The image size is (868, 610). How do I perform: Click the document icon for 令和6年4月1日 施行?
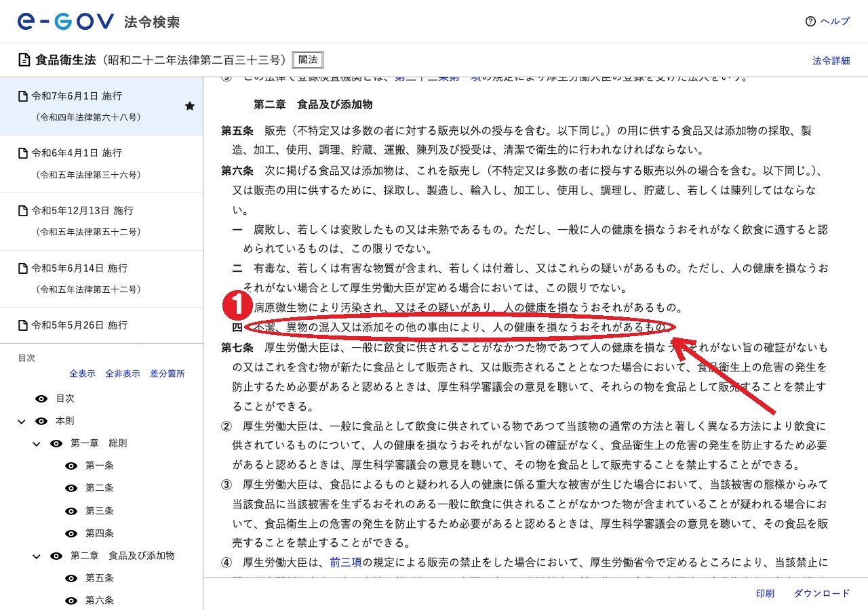coord(23,153)
